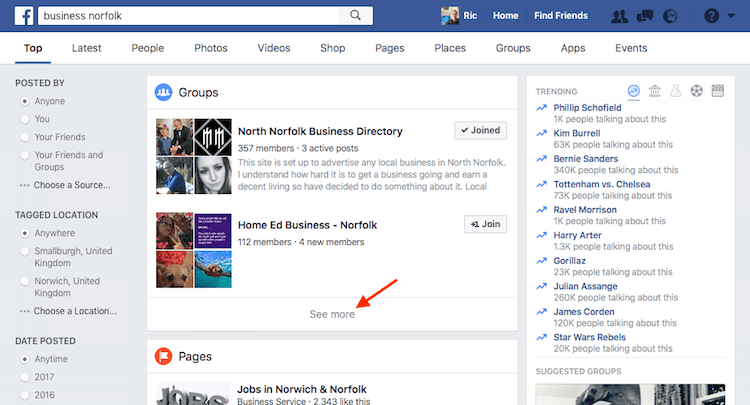The image size is (750, 405).
Task: Click the Joined button for North Norfolk
Action: 481,130
